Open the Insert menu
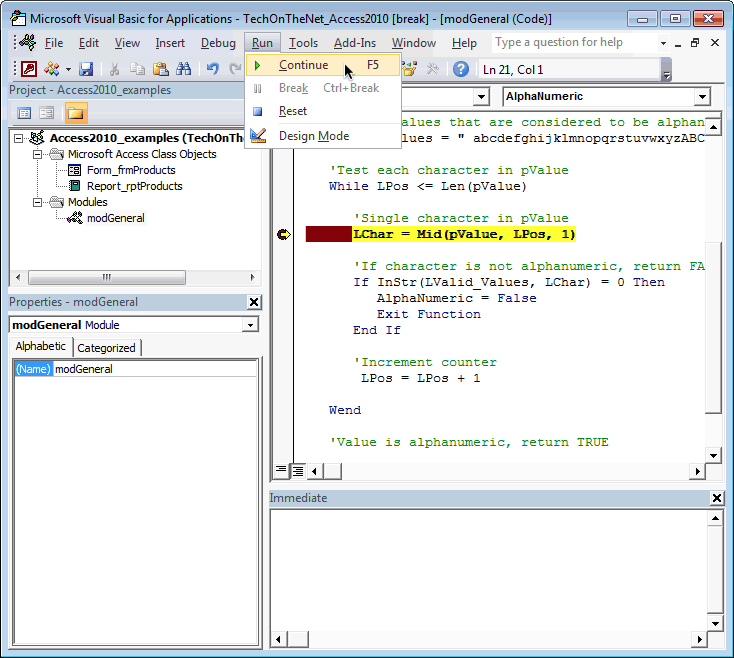Screen dimensions: 734x658 [170, 43]
